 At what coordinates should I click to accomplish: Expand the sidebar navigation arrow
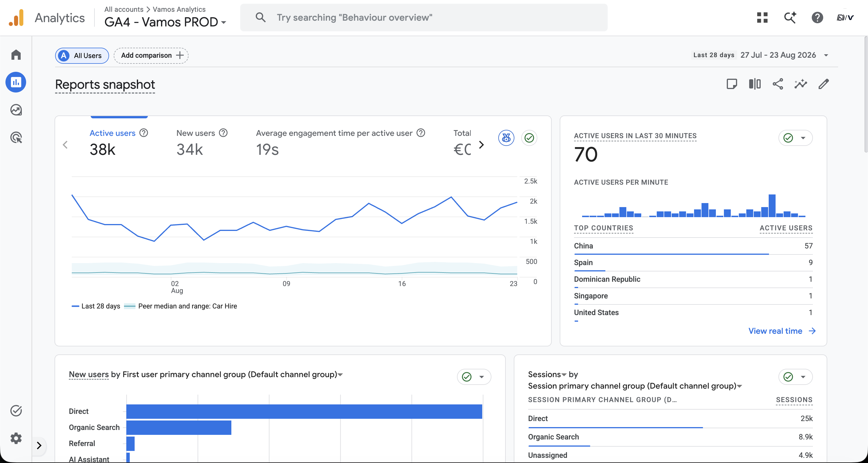[x=39, y=445]
